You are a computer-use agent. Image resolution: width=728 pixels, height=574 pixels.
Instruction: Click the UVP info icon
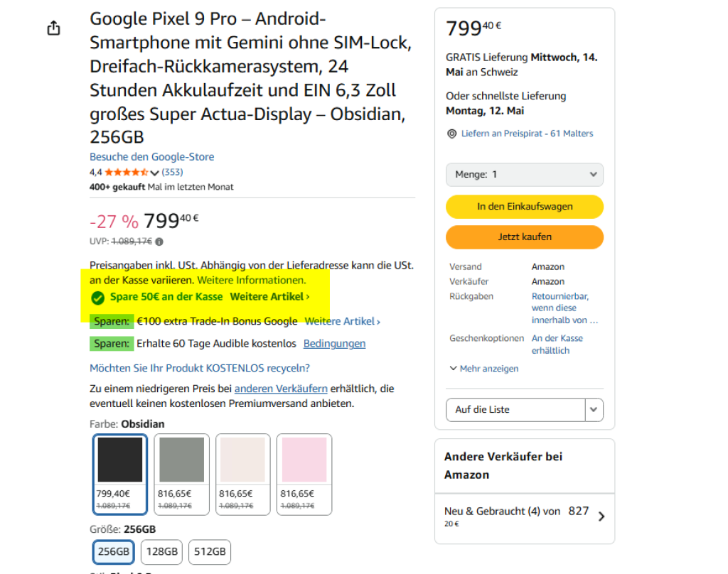coord(159,242)
